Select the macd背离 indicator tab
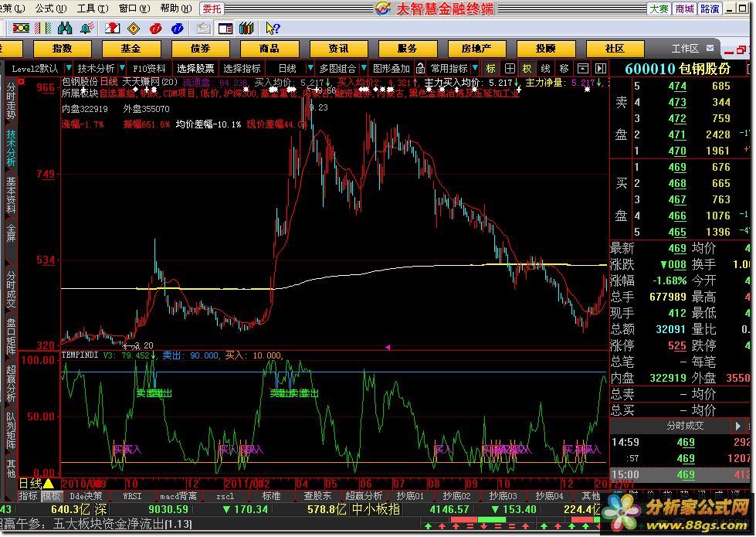 coord(178,495)
